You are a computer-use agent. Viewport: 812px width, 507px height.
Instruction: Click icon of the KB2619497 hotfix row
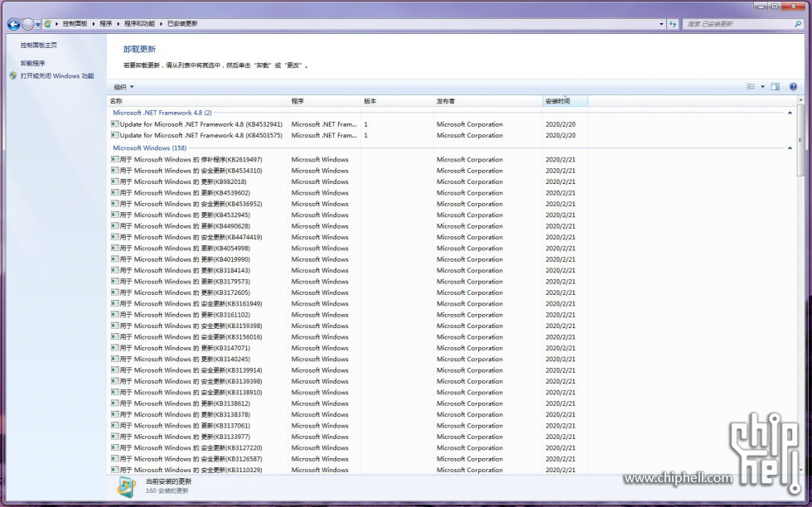(114, 160)
